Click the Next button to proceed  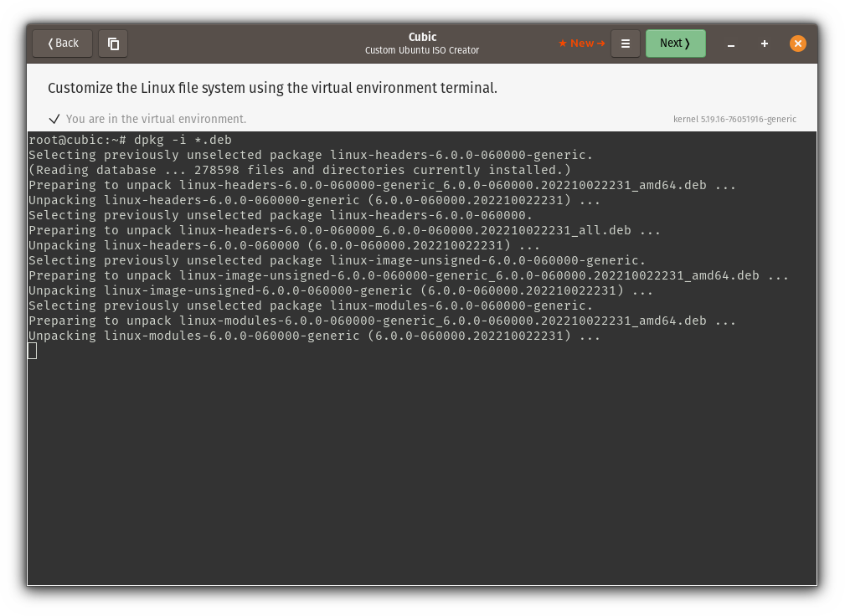tap(675, 43)
